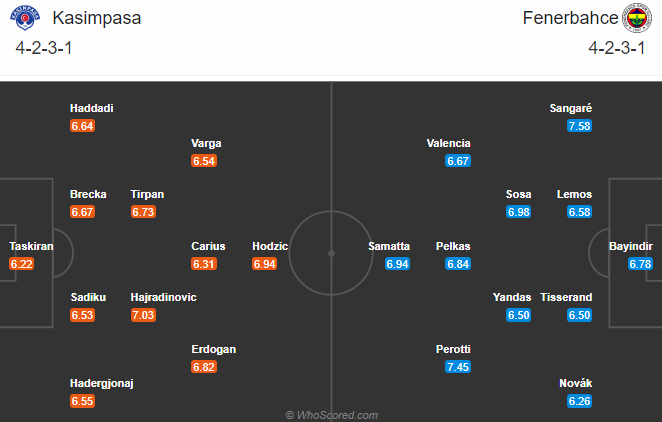This screenshot has width=662, height=422.
Task: Click Erdogan's 6.82 rating badge
Action: tap(203, 367)
